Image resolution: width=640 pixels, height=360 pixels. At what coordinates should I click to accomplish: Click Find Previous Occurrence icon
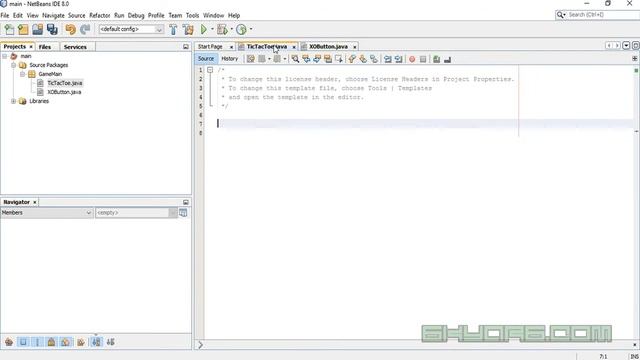coord(306,59)
